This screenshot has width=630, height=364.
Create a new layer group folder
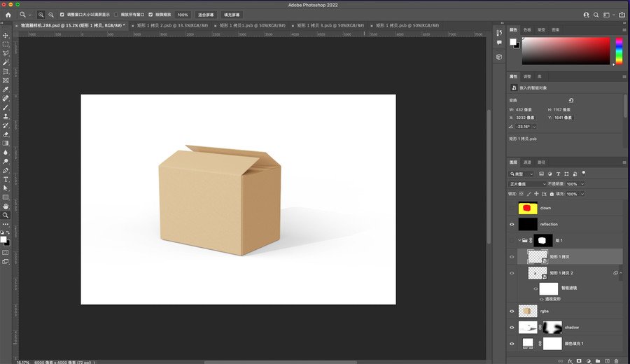pyautogui.click(x=598, y=361)
